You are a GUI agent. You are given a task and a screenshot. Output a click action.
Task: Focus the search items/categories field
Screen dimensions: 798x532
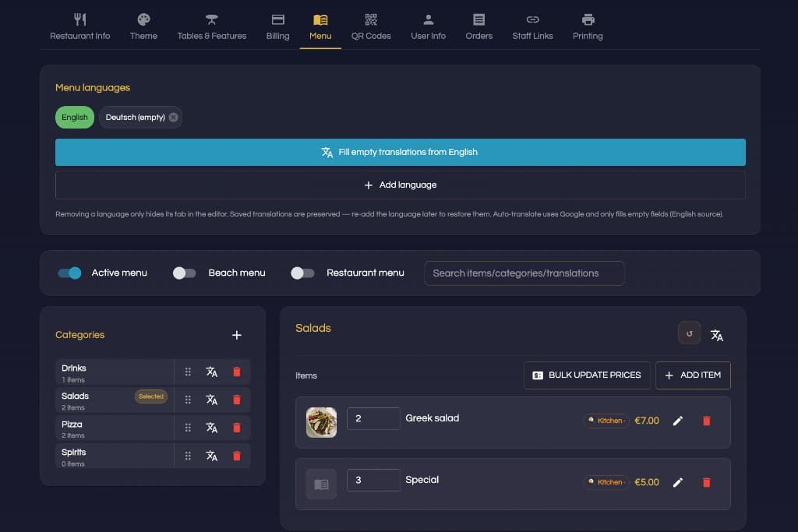pos(524,273)
